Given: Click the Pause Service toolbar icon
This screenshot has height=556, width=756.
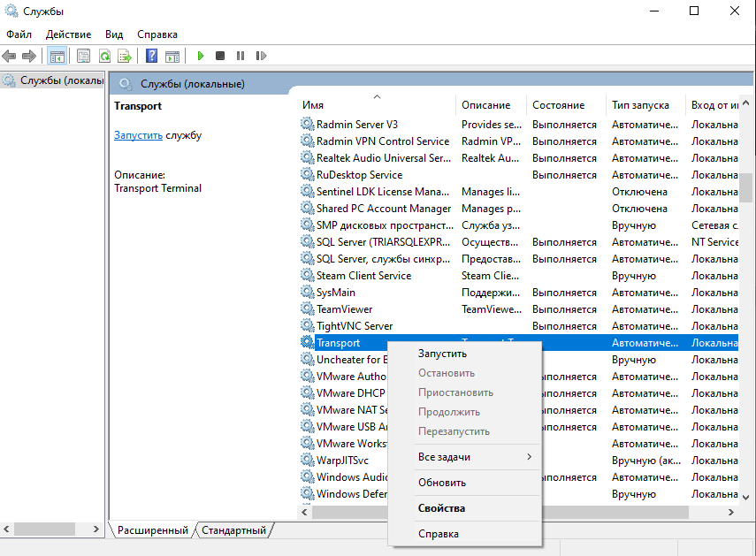Looking at the screenshot, I should click(241, 56).
